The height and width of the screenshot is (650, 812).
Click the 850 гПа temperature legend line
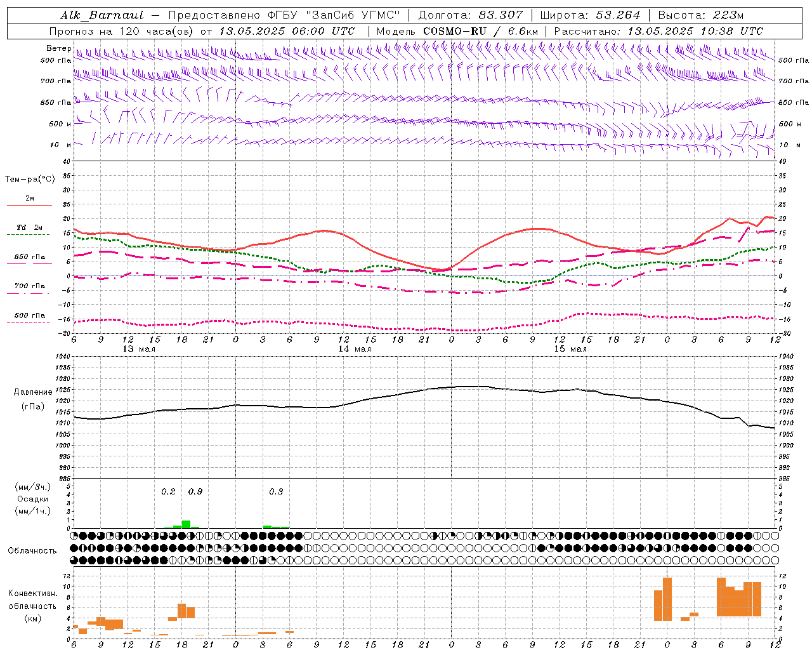29,263
